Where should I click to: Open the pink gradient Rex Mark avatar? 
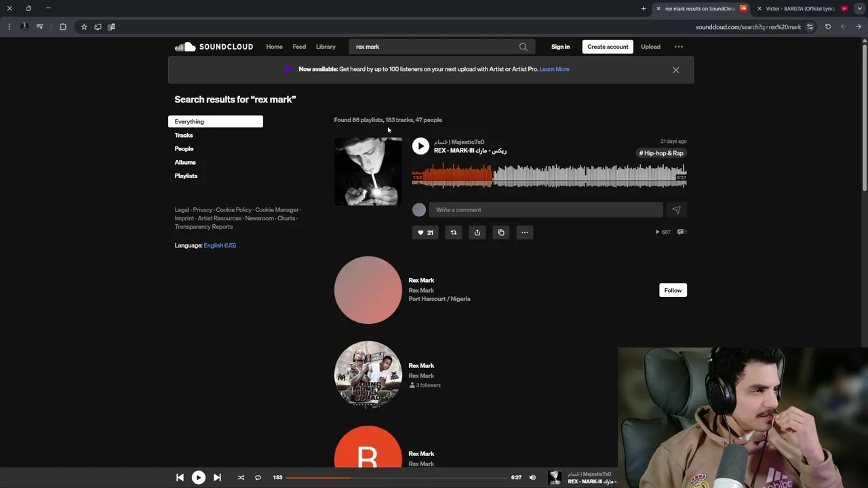pyautogui.click(x=368, y=290)
